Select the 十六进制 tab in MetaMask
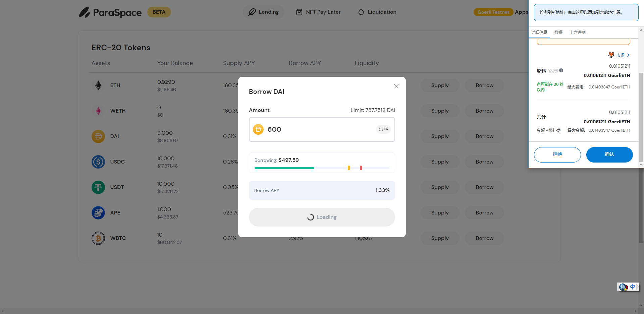644x314 pixels. coord(577,33)
